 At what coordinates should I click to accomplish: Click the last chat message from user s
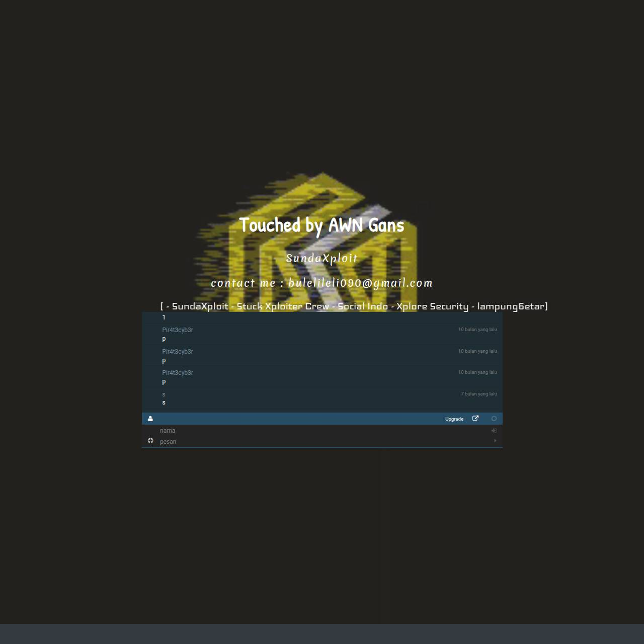coord(164,403)
